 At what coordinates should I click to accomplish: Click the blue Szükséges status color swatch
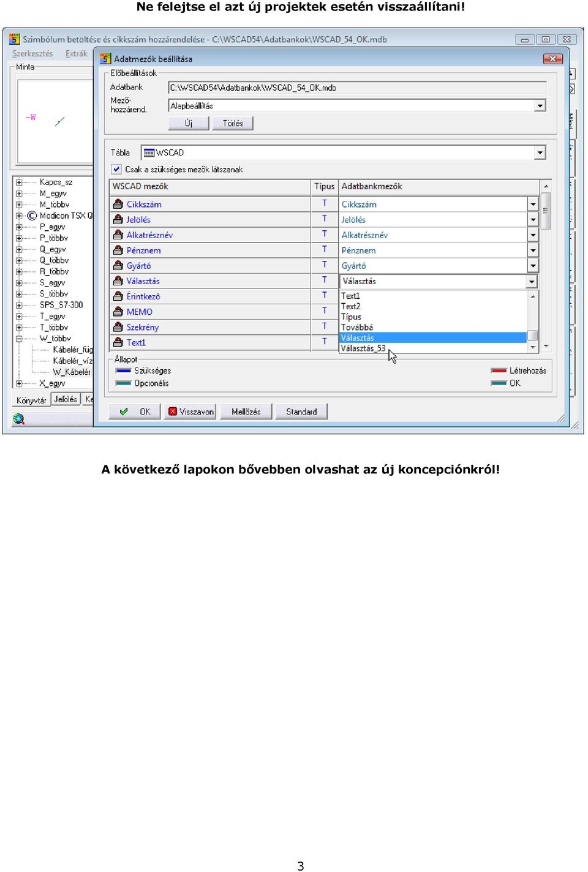124,370
